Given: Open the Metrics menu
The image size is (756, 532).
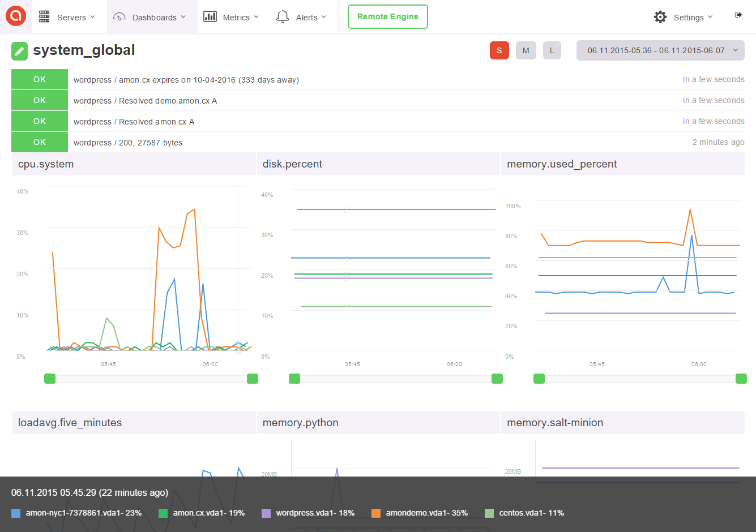Looking at the screenshot, I should point(231,17).
